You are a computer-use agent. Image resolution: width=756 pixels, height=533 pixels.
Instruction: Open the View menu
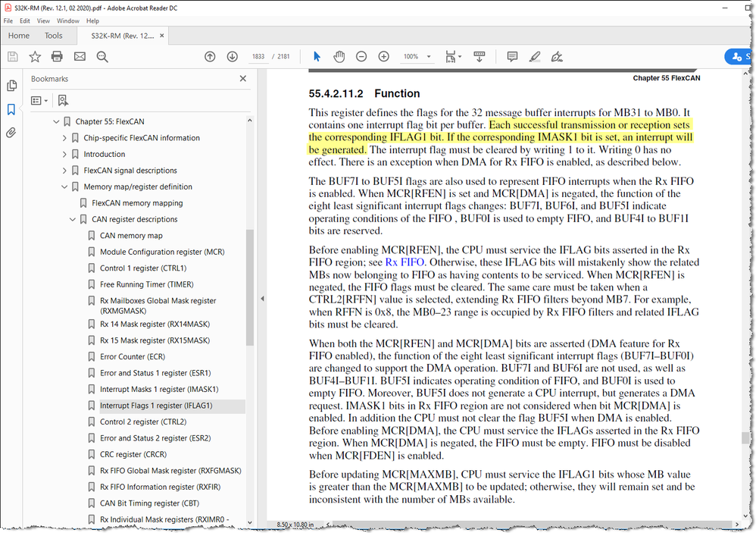[x=43, y=20]
